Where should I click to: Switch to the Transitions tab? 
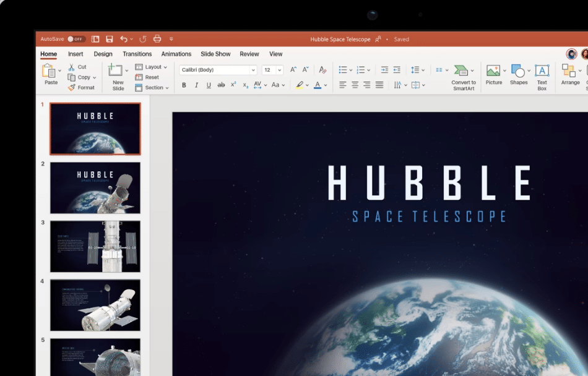[137, 54]
